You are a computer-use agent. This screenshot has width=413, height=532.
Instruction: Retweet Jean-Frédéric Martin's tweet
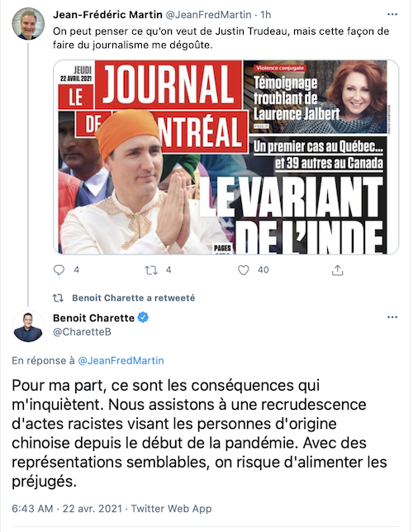click(151, 270)
